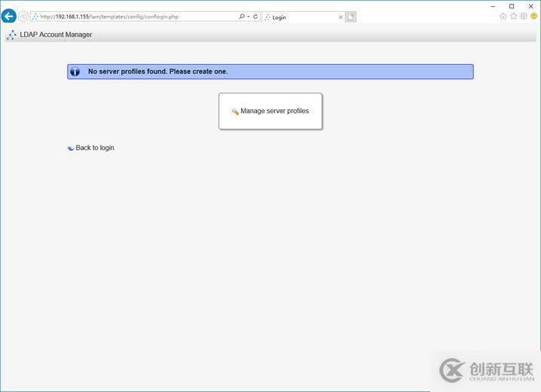Click the LDAP Account Manager title text
The width and height of the screenshot is (541, 392).
coord(56,35)
